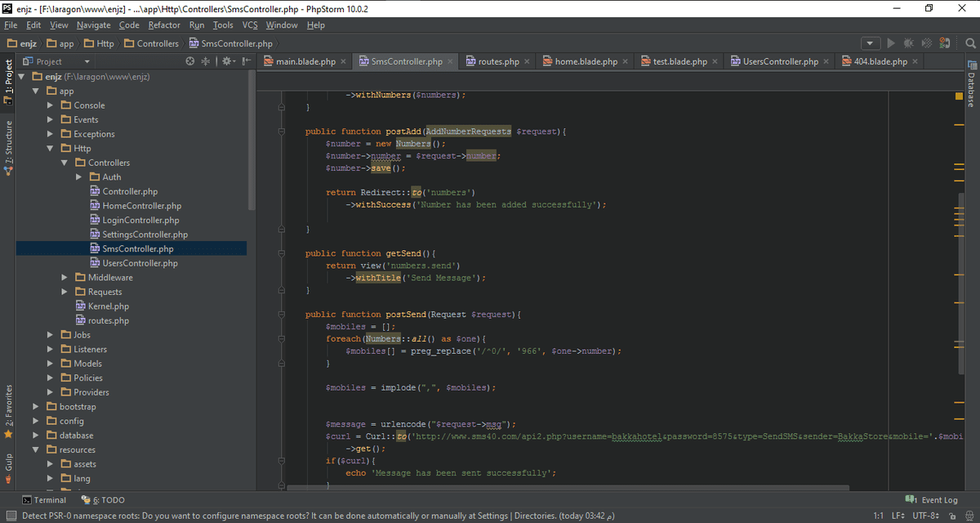The height and width of the screenshot is (523, 980).
Task: Open UsersController.php in the project tree
Action: pos(140,263)
